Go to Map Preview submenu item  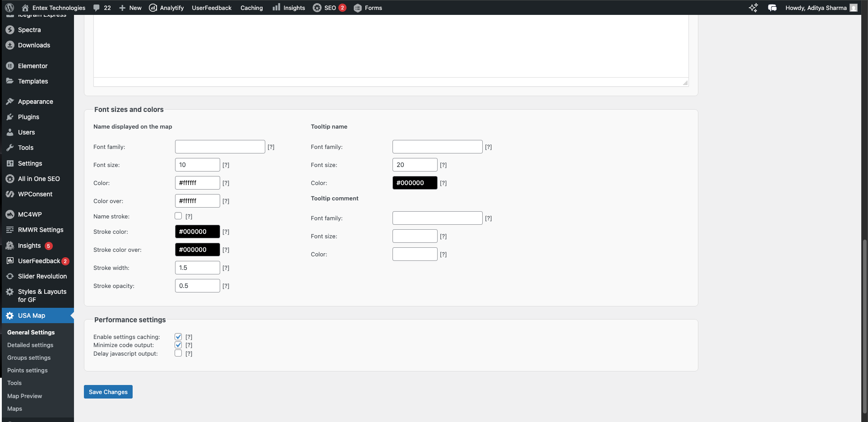point(24,396)
